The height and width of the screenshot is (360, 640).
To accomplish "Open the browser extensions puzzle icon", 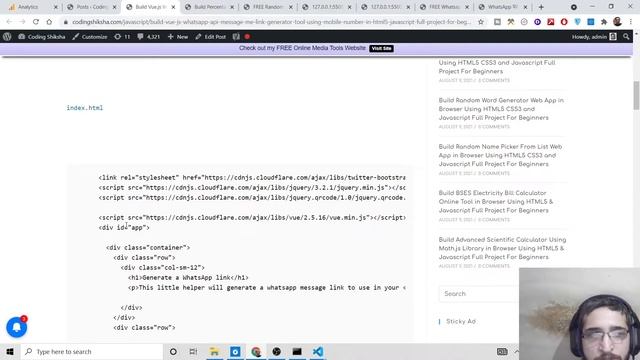I will click(604, 22).
